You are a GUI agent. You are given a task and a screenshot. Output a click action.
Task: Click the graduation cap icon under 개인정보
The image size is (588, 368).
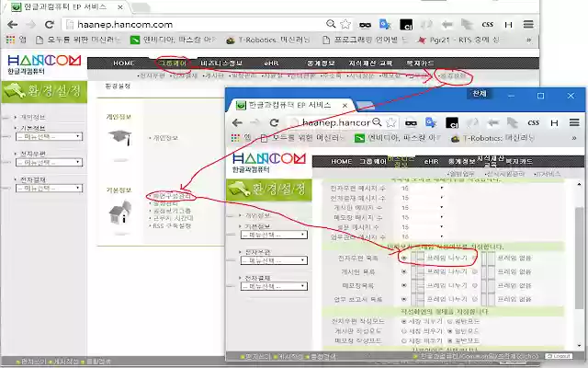pos(120,137)
